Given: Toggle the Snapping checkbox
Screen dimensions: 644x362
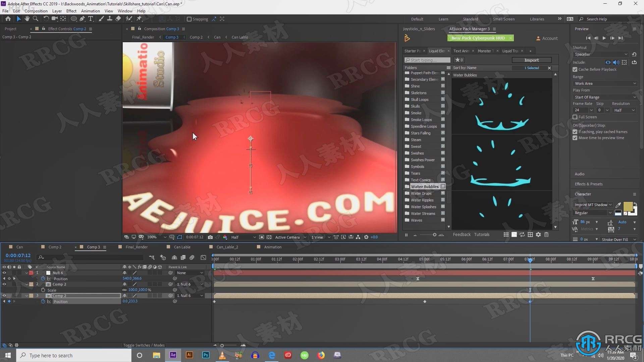Looking at the screenshot, I should (189, 19).
